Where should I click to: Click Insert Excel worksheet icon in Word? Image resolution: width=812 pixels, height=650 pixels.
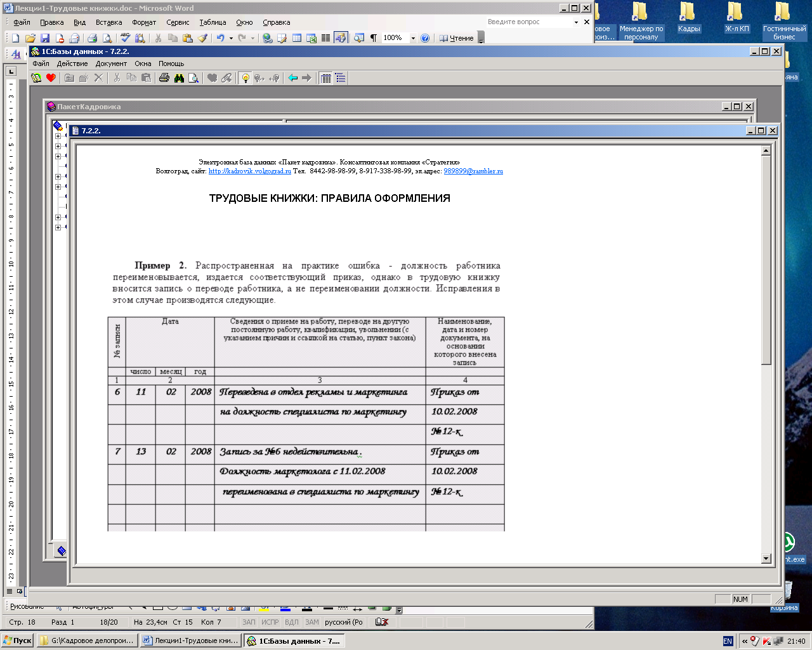coord(311,38)
